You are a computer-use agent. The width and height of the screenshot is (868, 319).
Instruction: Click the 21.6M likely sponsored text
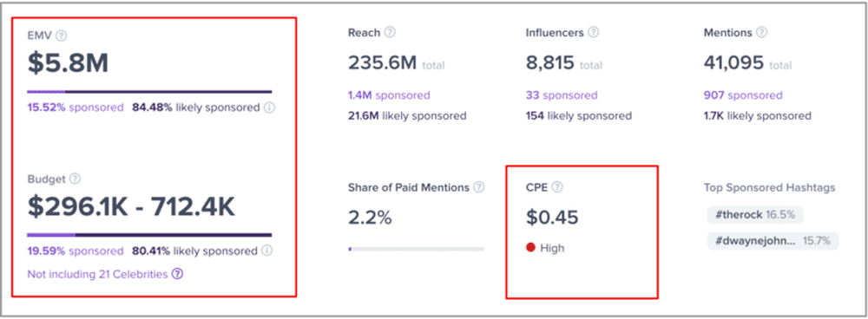tap(407, 115)
